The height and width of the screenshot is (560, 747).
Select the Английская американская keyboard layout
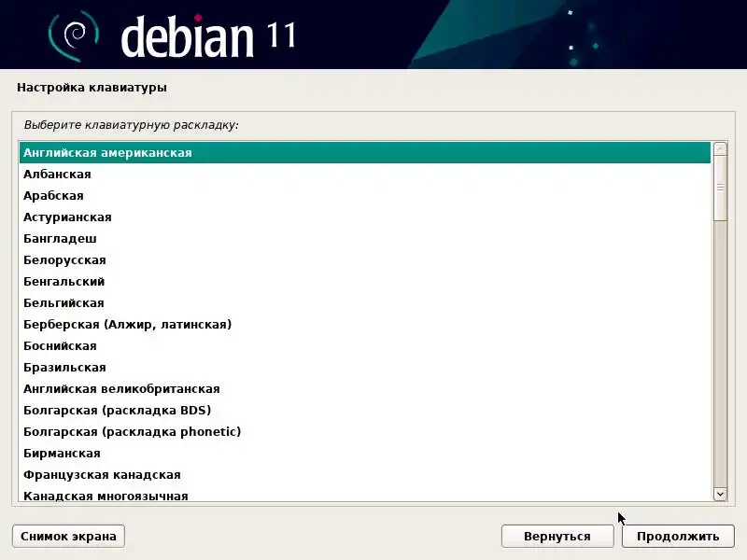point(365,153)
